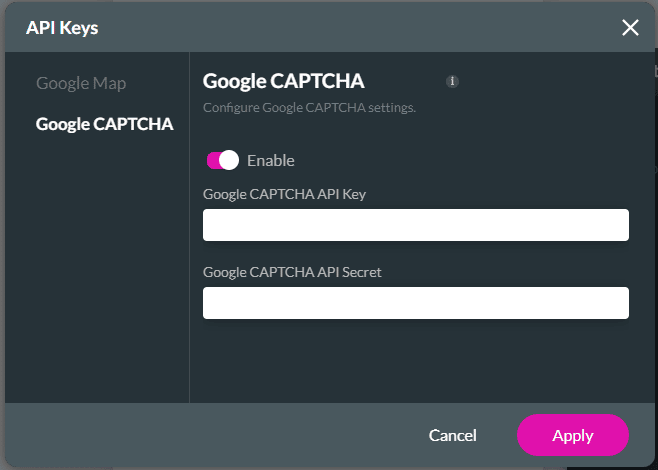Screen dimensions: 658x470
Task: Click the 'Google CAPTCHA API Secret' label
Action: [292, 272]
